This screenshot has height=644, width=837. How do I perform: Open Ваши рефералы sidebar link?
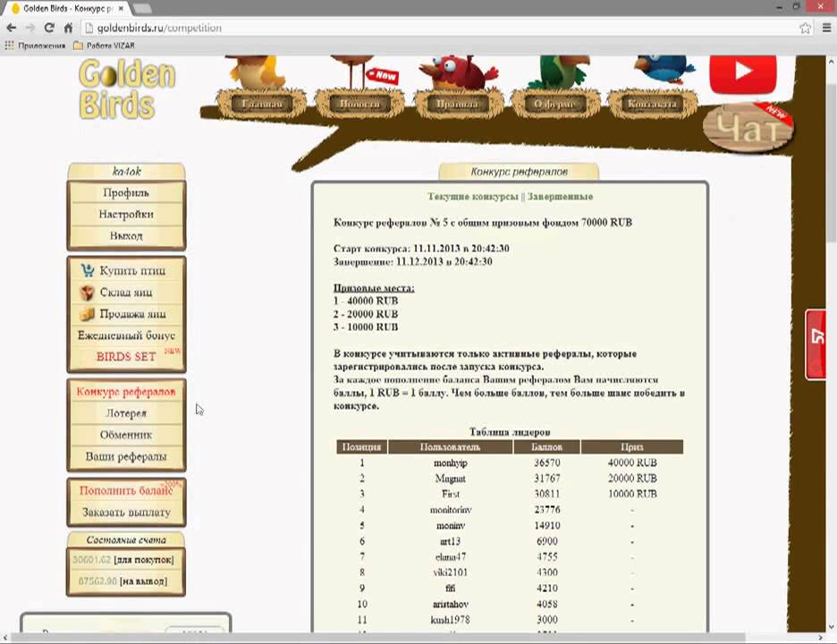[126, 456]
